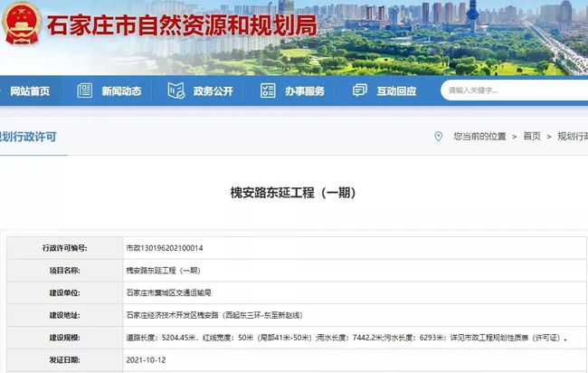588x373 pixels.
Task: Click permit number 市政130196202100014 cell
Action: point(165,247)
